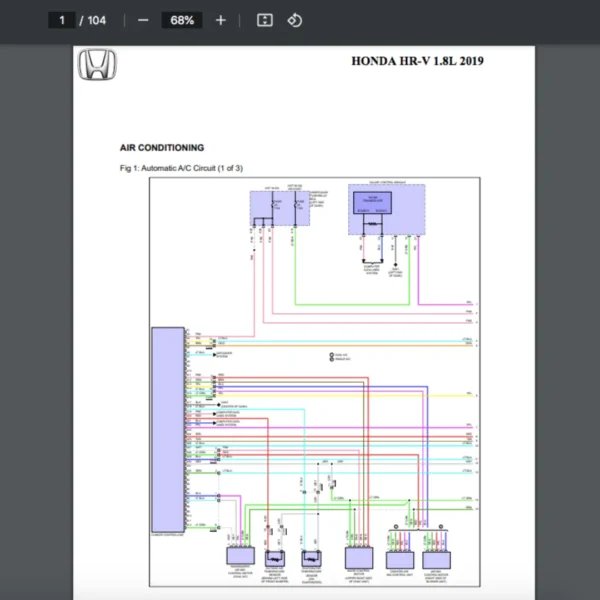Select the AIR CONDITIONING heading text
Image resolution: width=600 pixels, height=600 pixels.
click(162, 148)
